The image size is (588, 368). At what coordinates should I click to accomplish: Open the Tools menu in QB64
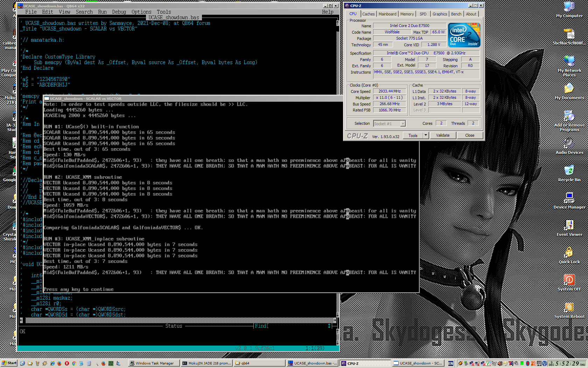pyautogui.click(x=164, y=12)
